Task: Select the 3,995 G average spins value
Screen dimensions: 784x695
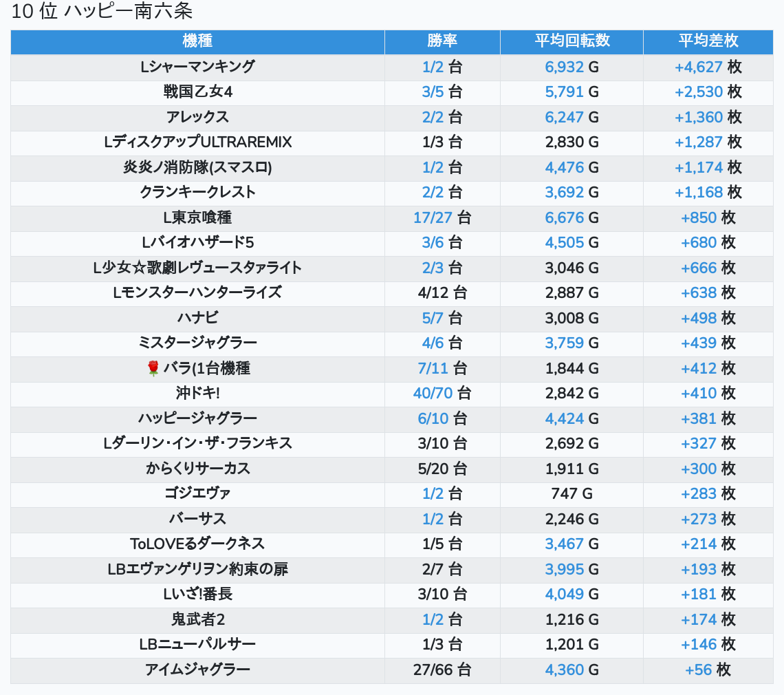Action: coord(571,569)
